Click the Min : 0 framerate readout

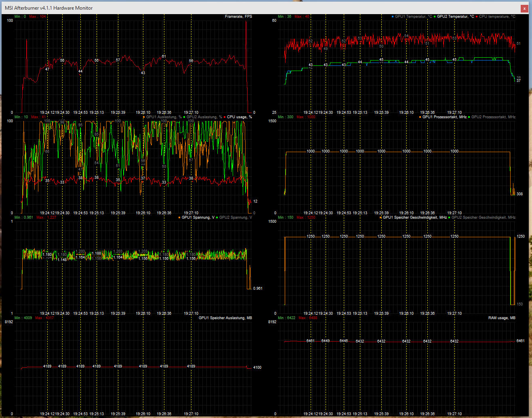pyautogui.click(x=20, y=17)
